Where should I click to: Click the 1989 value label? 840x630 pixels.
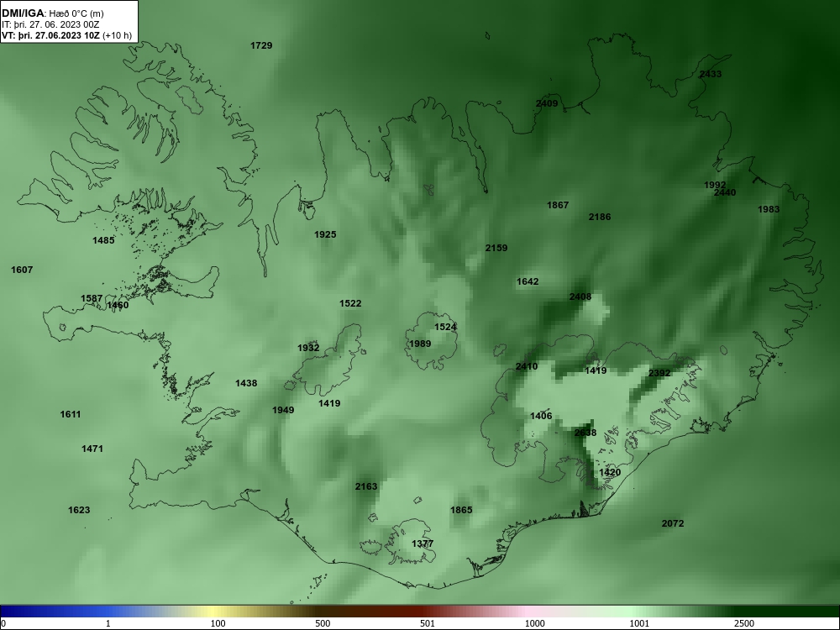point(420,344)
